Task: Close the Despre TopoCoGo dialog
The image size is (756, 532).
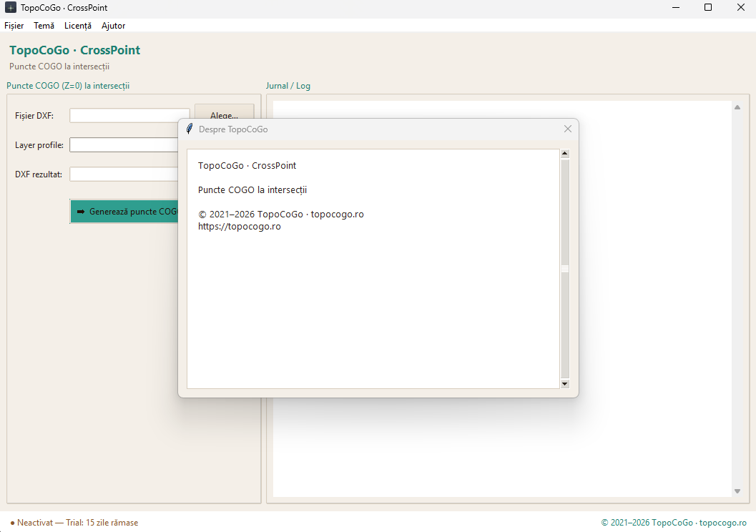Action: [x=567, y=129]
